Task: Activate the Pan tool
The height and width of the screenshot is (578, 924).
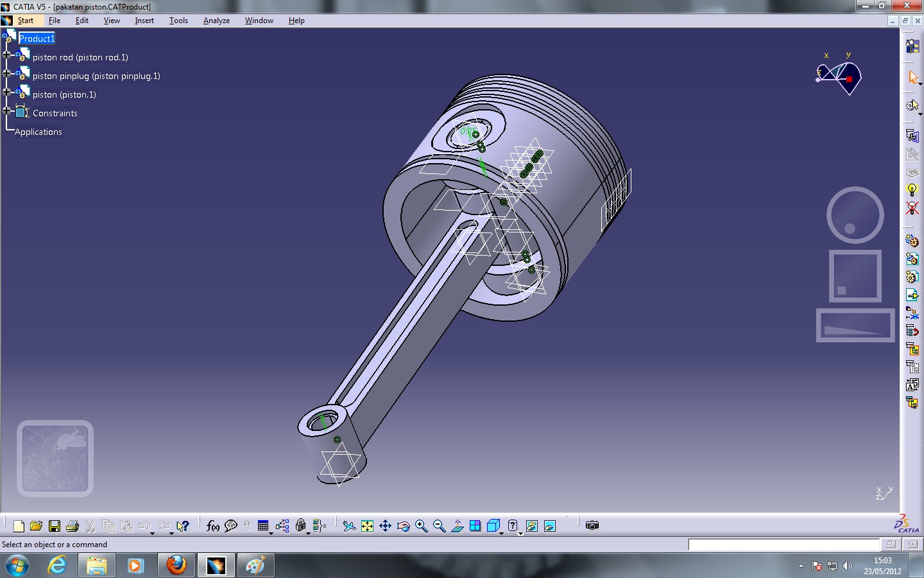Action: (x=385, y=525)
